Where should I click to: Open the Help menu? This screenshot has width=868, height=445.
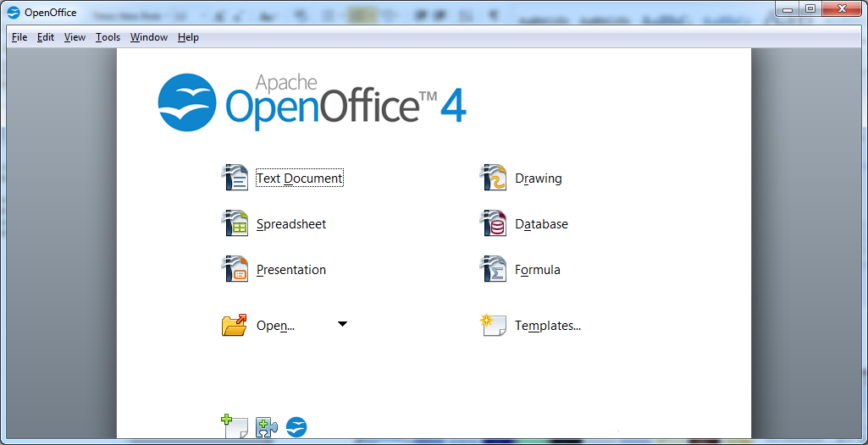[x=188, y=37]
